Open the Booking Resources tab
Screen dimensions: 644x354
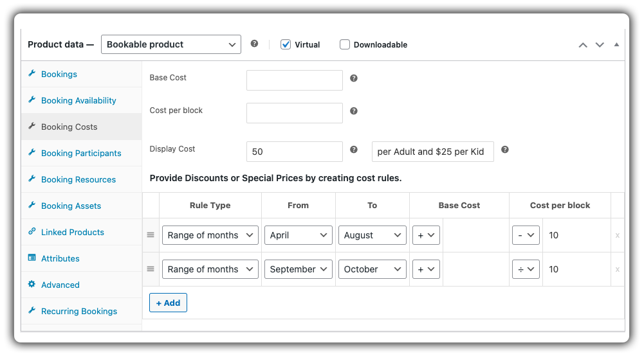(81, 179)
